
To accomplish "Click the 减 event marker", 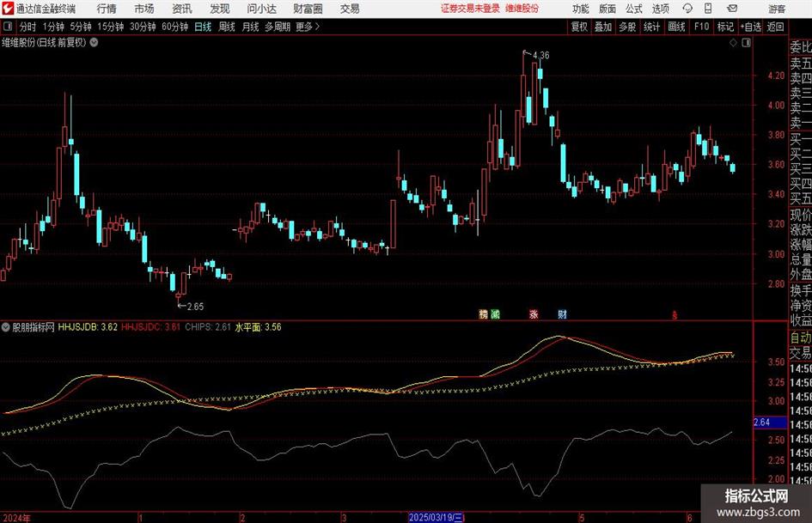I will 495,313.
